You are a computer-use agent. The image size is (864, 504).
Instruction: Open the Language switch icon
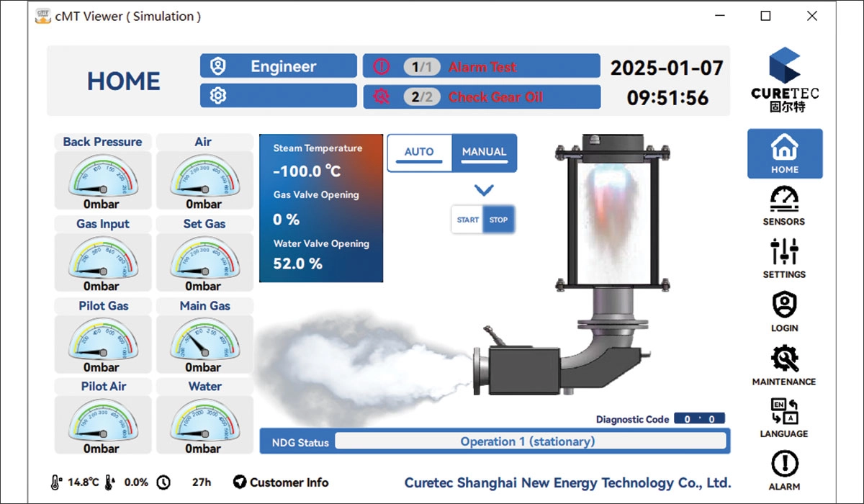[784, 412]
